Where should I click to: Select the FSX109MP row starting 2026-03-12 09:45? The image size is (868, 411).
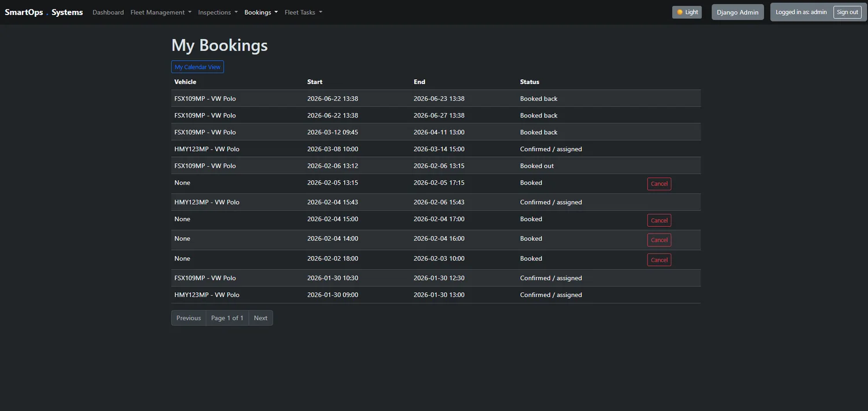436,132
